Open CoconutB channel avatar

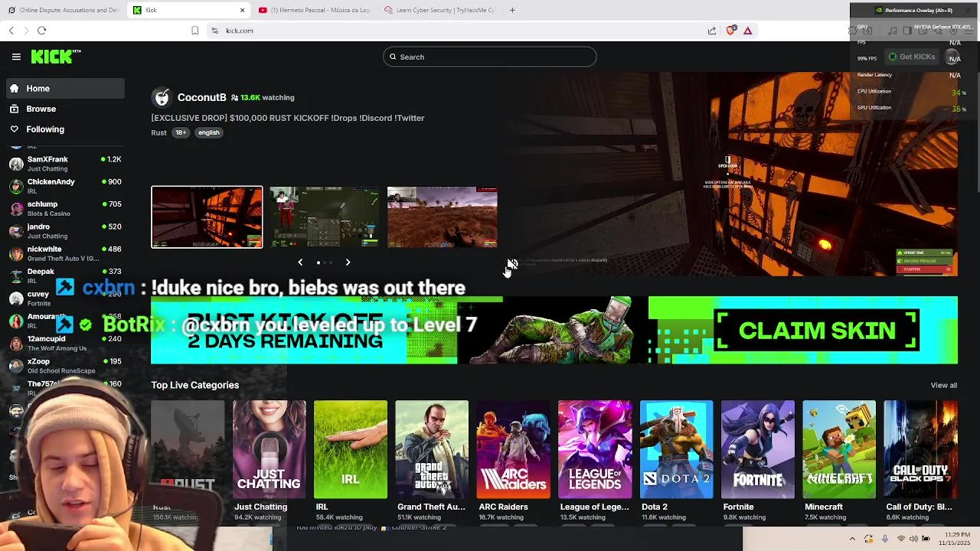coord(162,97)
